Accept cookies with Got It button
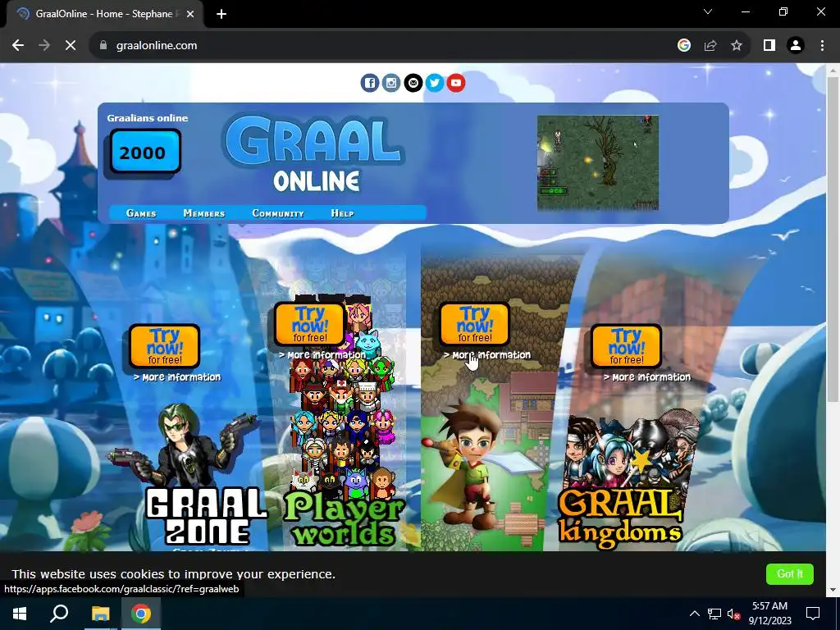Image resolution: width=840 pixels, height=630 pixels. (x=790, y=573)
